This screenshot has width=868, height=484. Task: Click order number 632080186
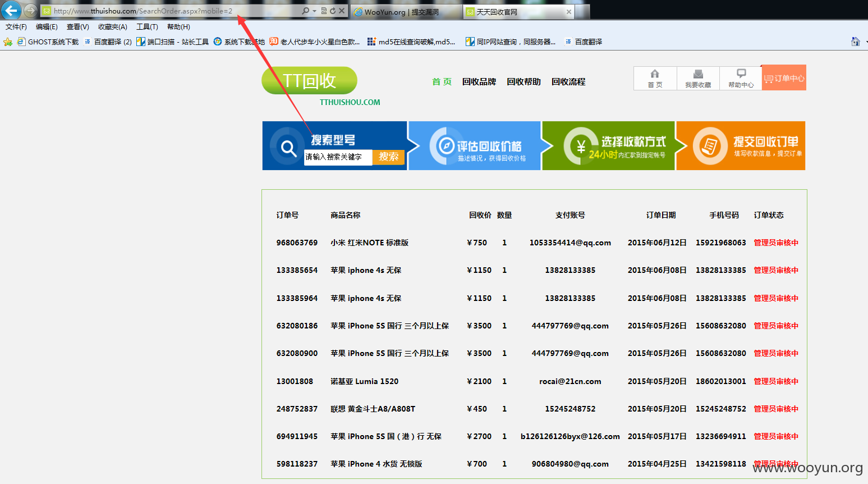coord(297,326)
